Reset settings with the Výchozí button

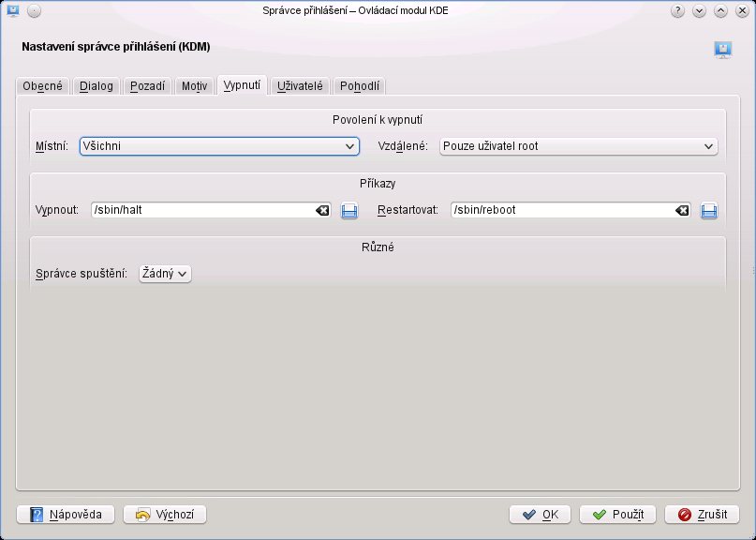click(165, 515)
